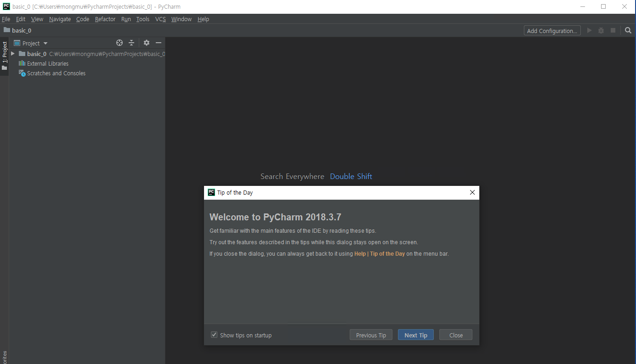636x364 pixels.
Task: Click the basic_0 folder icon in project tree
Action: 22,54
